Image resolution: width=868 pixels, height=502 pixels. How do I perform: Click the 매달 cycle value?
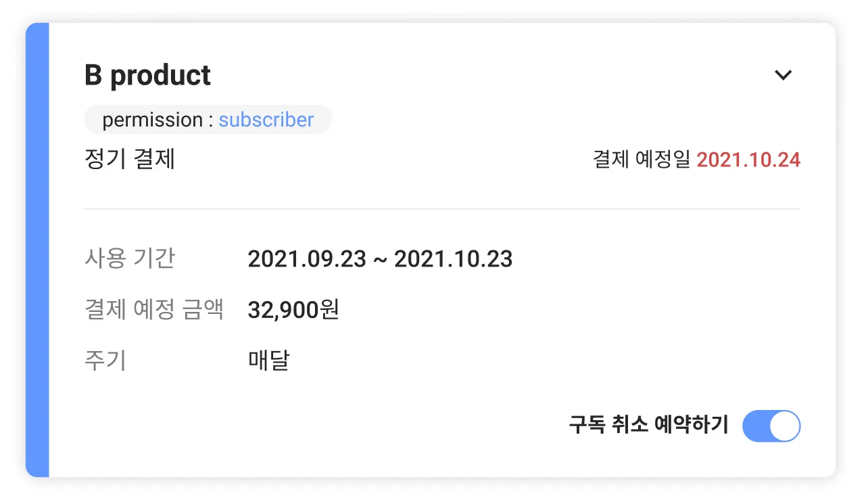[268, 361]
